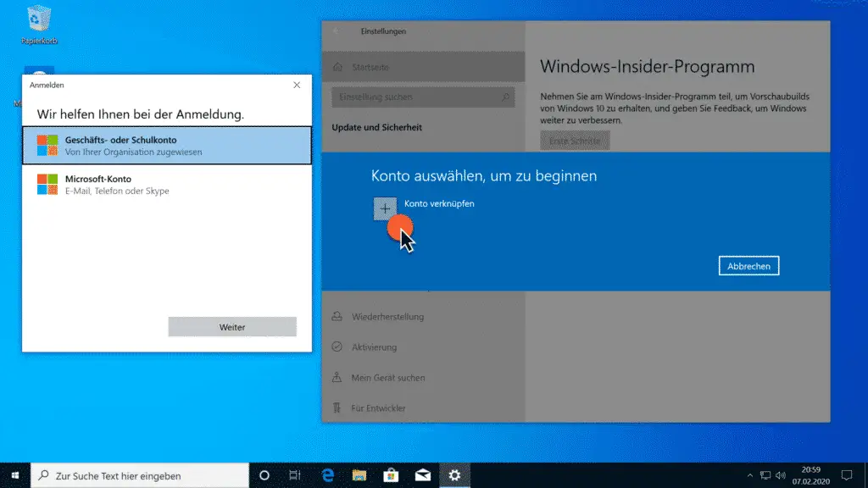Viewport: 868px width, 488px height.
Task: Click the plus icon for Konto verknüpfen
Action: coord(385,208)
